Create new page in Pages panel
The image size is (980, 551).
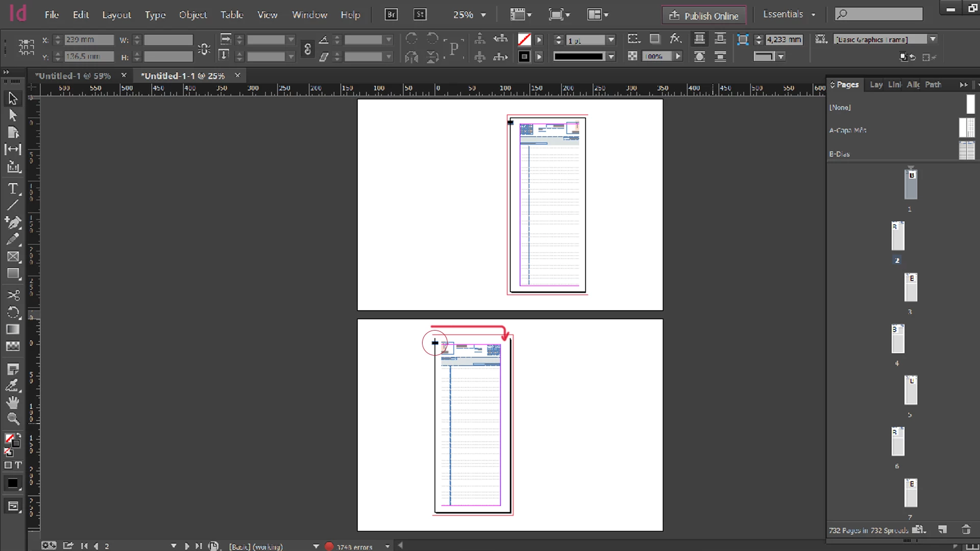click(942, 530)
